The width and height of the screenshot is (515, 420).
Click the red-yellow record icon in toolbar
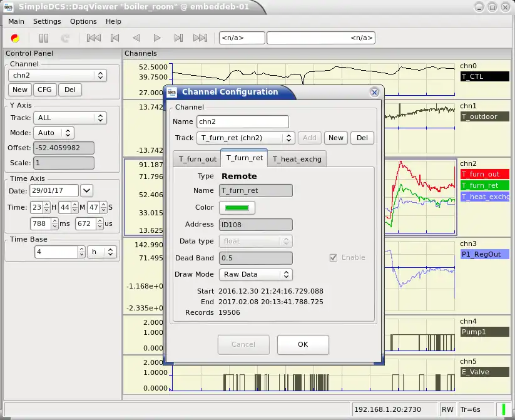(x=14, y=38)
